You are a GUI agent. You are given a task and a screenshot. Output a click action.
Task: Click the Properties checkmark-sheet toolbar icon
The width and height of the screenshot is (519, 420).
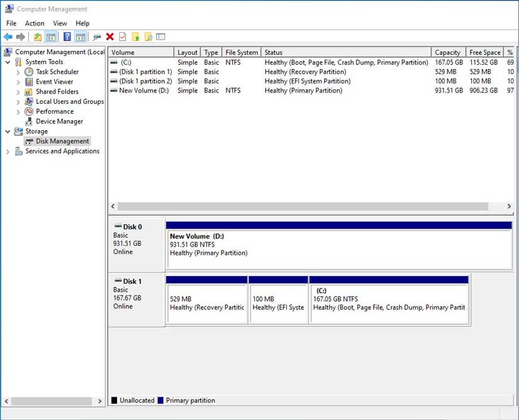(123, 37)
